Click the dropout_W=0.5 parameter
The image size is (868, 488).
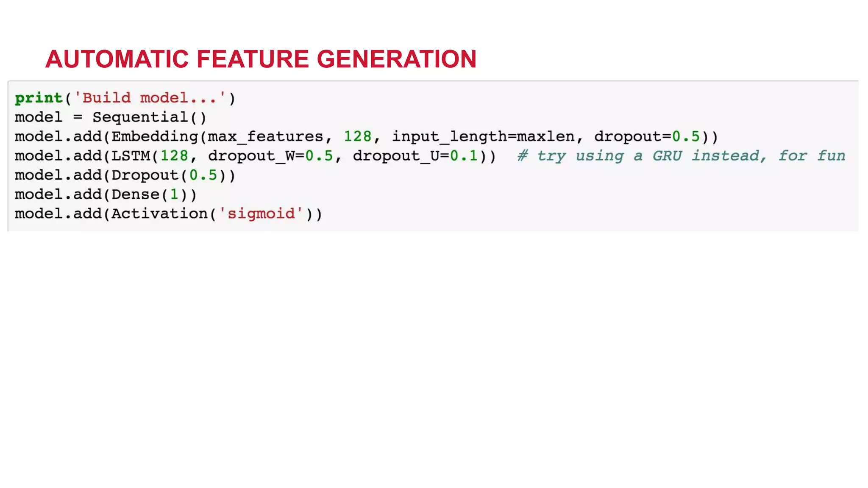(270, 156)
